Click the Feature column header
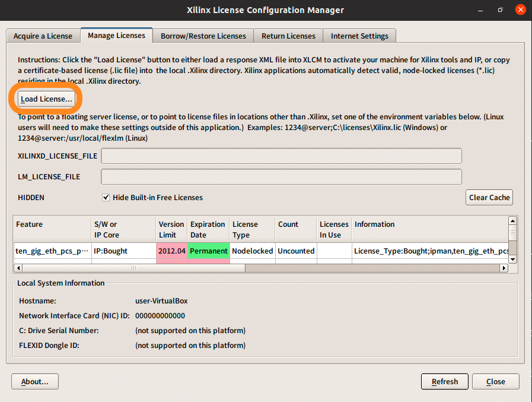 click(x=52, y=229)
